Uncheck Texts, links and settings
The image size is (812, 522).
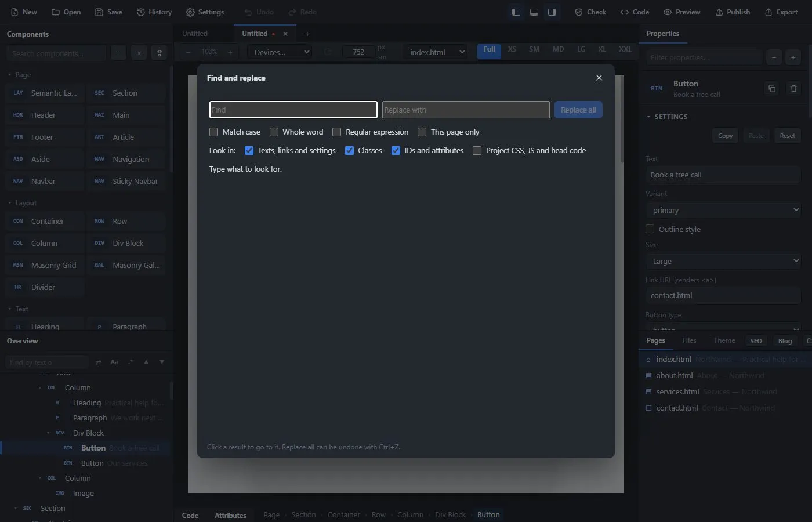[x=249, y=151]
